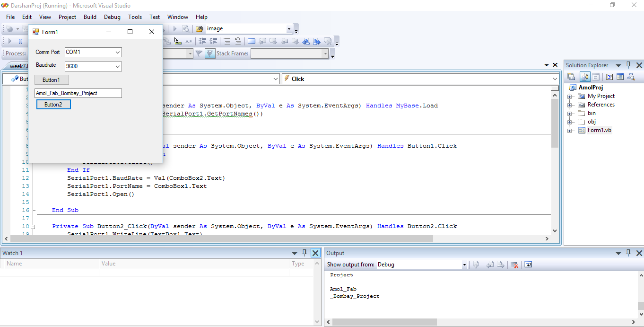Click View Designer icon in Solution Explorer
The width and height of the screenshot is (644, 327).
620,77
